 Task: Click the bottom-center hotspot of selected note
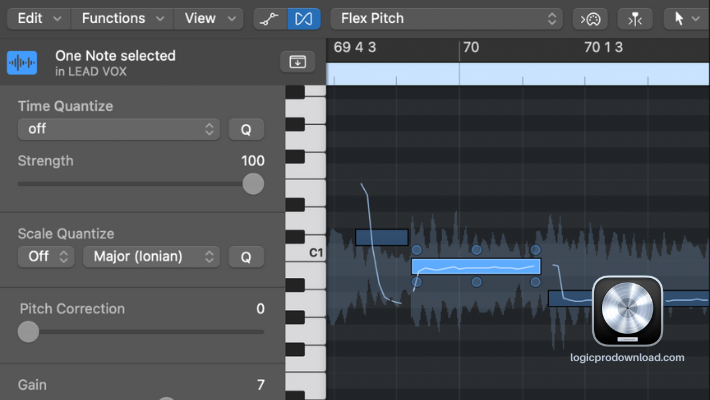pyautogui.click(x=476, y=282)
